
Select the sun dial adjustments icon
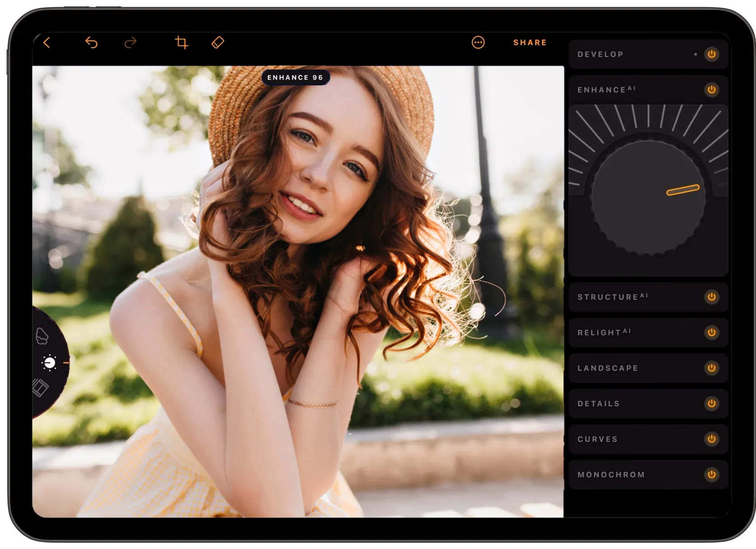tap(49, 363)
